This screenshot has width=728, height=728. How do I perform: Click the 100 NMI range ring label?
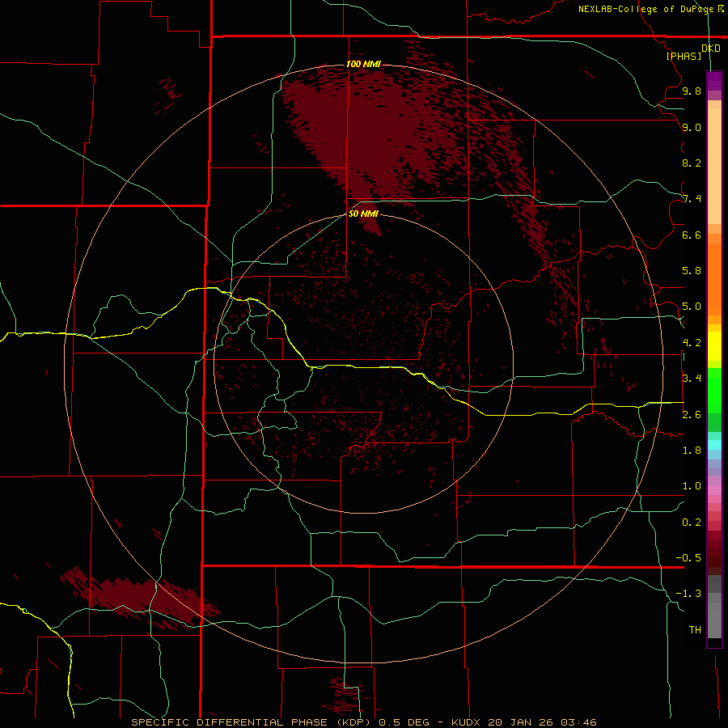[363, 64]
